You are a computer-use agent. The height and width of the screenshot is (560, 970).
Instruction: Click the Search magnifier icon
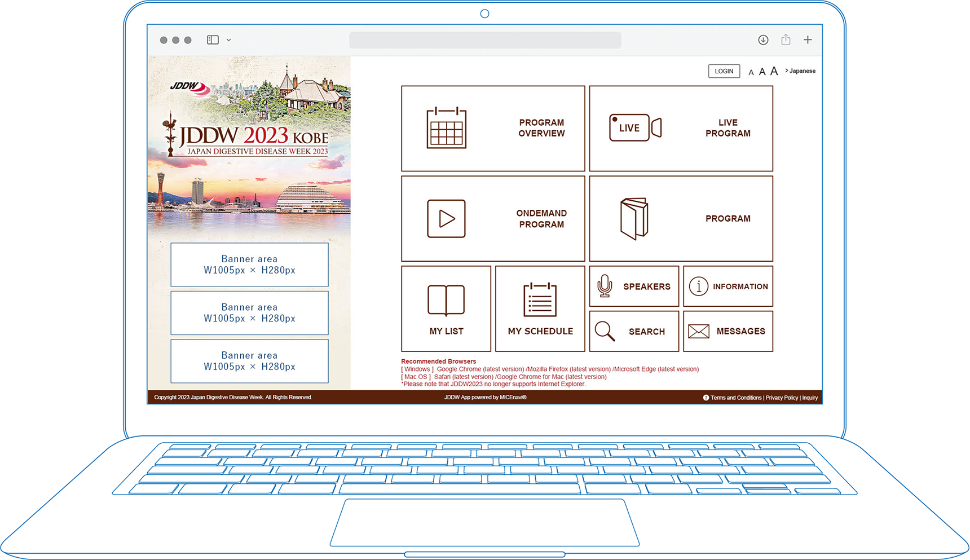tap(605, 332)
